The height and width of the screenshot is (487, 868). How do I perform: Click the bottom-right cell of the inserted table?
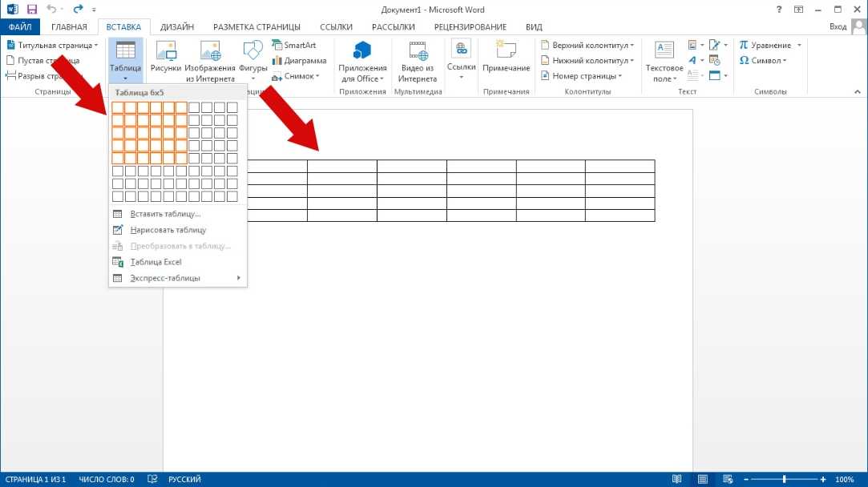(620, 215)
